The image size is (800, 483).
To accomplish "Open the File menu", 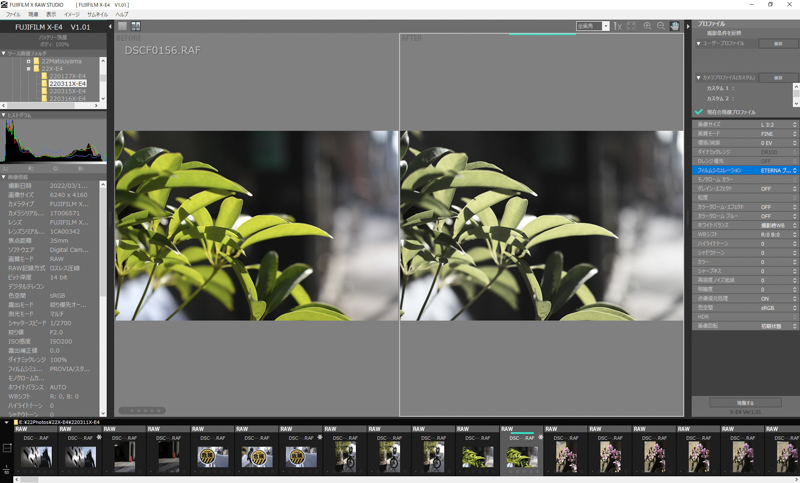I will point(13,14).
